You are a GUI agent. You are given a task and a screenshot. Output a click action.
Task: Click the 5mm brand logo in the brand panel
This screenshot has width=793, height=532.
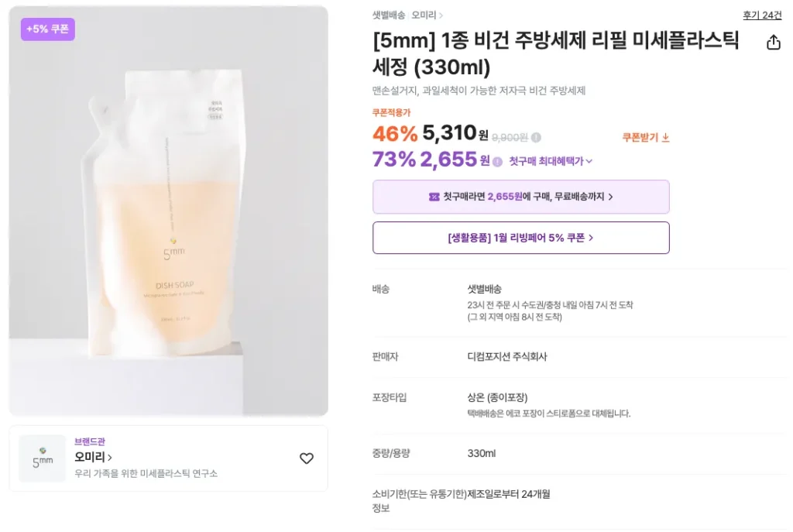point(42,459)
